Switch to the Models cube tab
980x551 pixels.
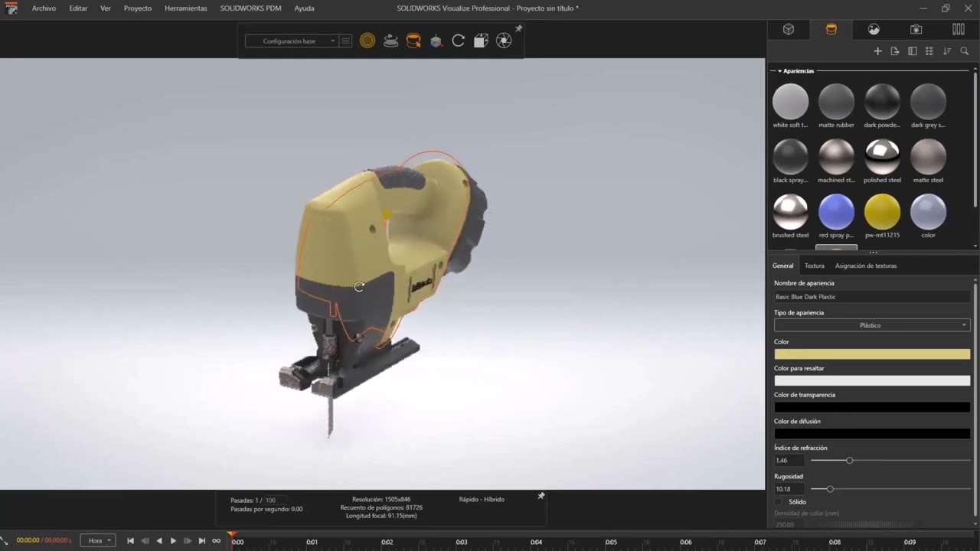click(789, 29)
